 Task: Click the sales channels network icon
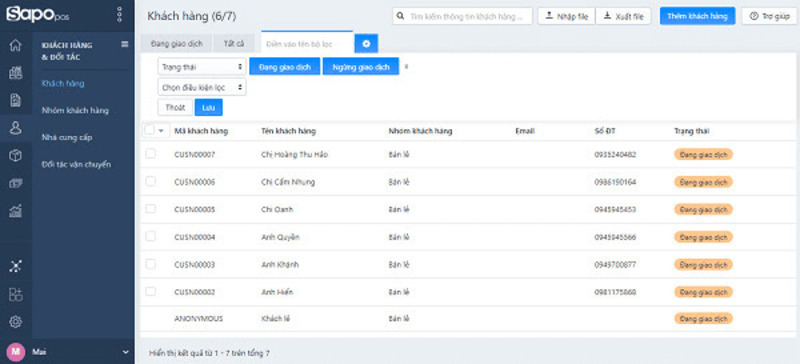[x=15, y=266]
